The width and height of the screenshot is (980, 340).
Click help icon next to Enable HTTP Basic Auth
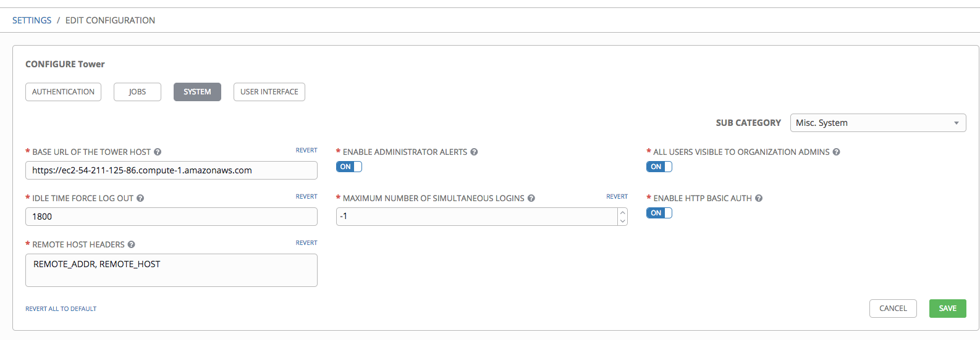[x=759, y=198]
